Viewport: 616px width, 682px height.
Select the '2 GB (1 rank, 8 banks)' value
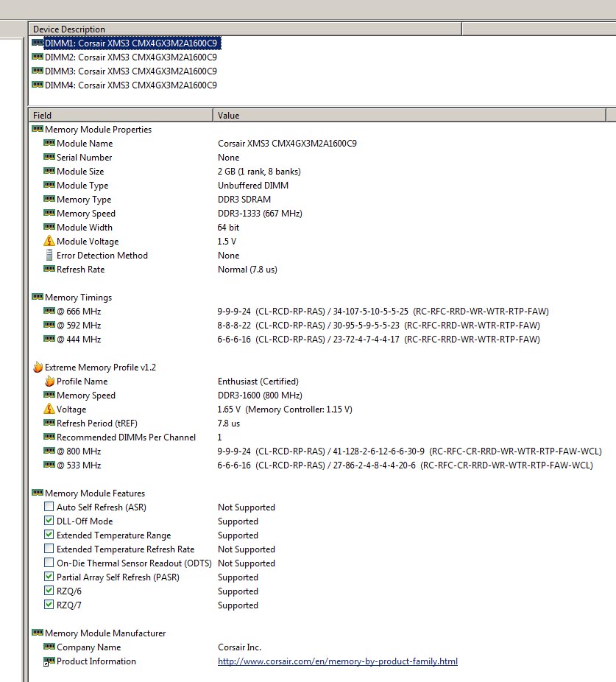[260, 172]
